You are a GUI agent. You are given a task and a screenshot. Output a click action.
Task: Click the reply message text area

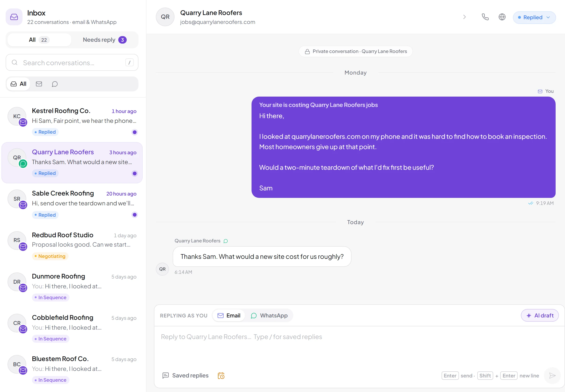(359, 346)
